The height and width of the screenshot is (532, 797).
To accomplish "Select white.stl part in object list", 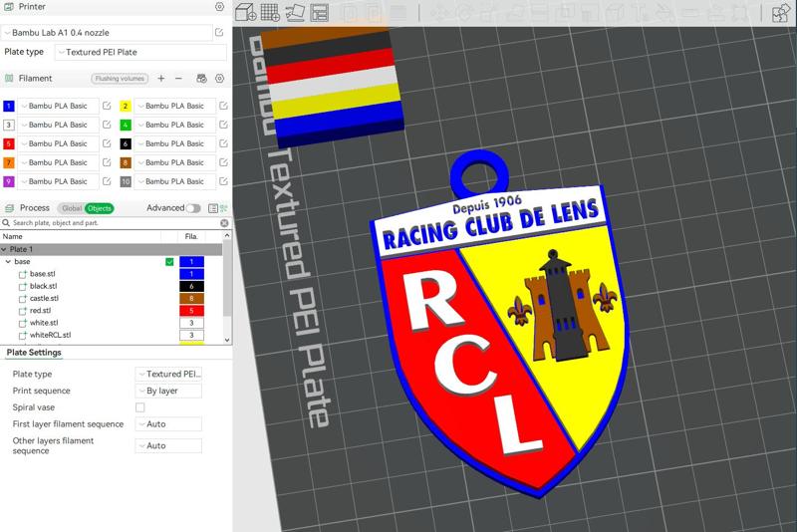I will tap(44, 323).
